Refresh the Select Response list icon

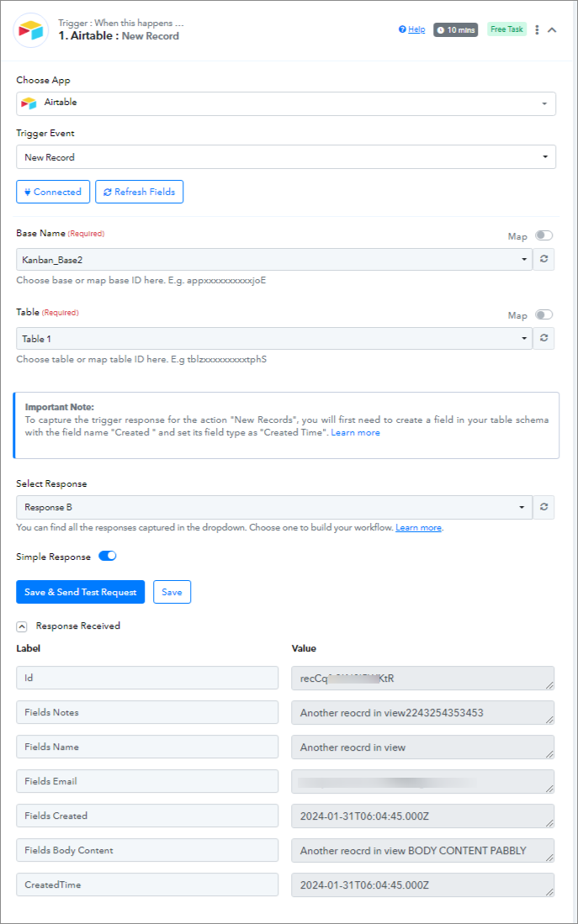[544, 507]
